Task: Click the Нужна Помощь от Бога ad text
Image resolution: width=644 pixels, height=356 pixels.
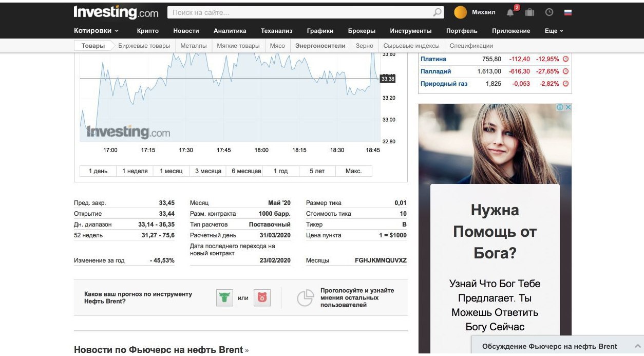Action: (x=495, y=232)
